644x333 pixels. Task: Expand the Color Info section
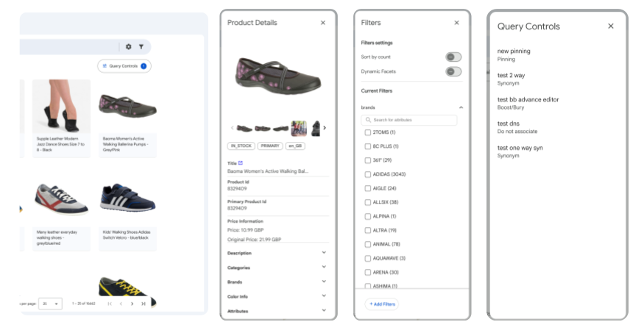click(x=324, y=296)
